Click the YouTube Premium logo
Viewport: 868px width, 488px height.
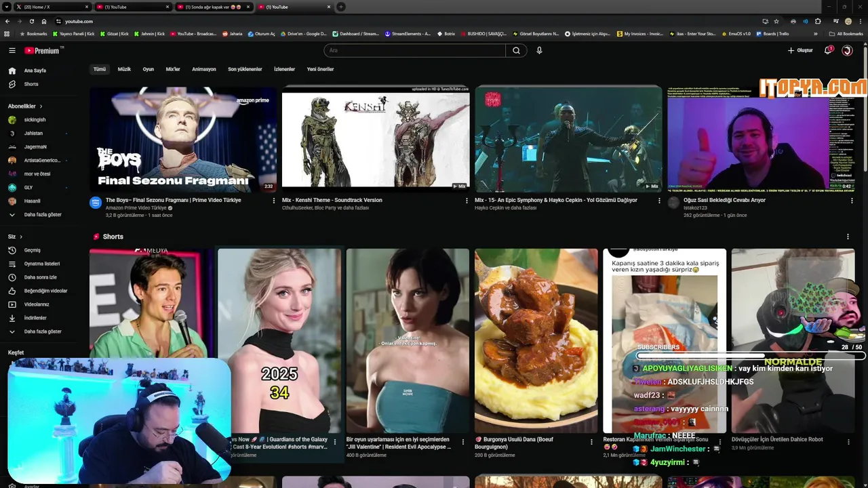click(x=44, y=50)
